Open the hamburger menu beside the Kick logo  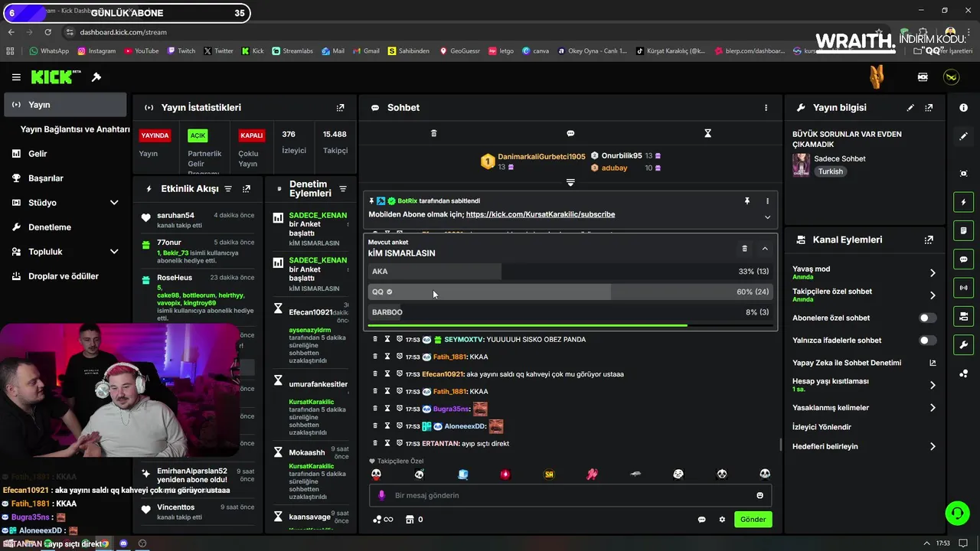click(16, 77)
